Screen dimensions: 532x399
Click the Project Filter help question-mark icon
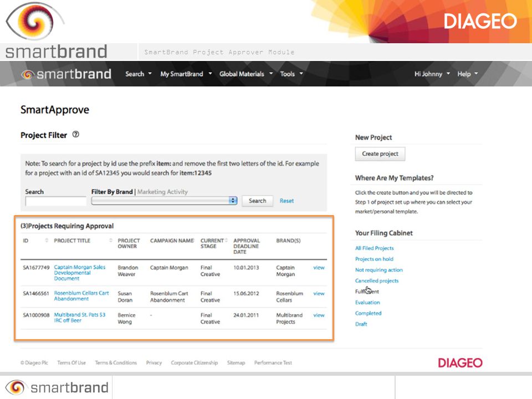pos(76,134)
